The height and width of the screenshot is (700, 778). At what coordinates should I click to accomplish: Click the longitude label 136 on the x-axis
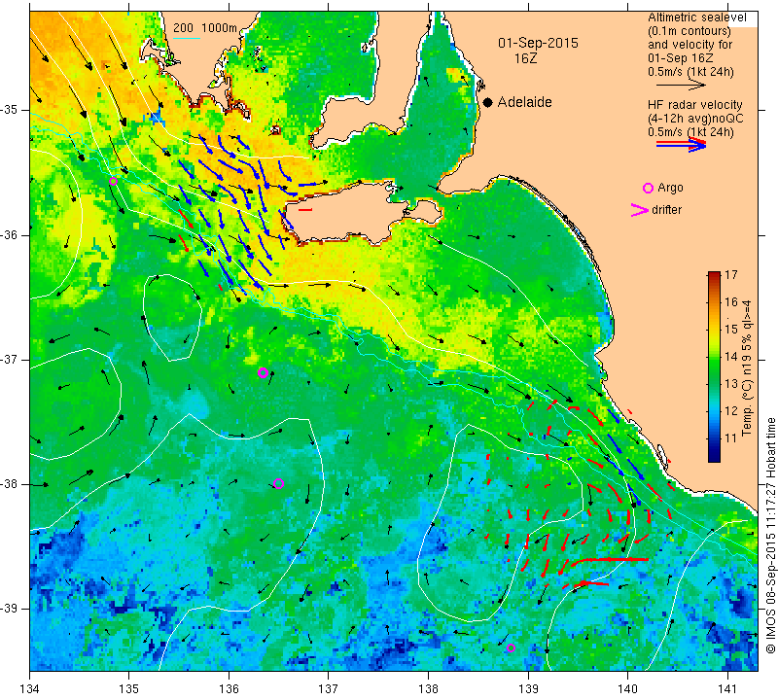[229, 688]
